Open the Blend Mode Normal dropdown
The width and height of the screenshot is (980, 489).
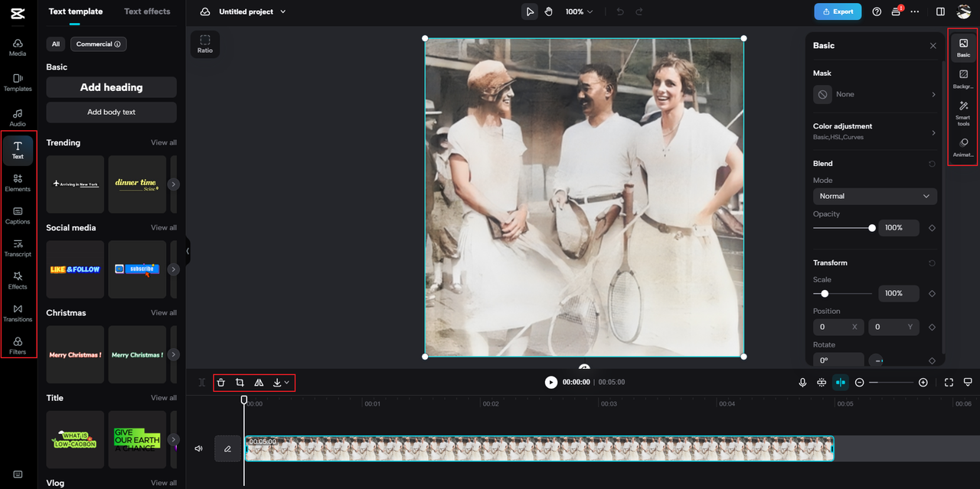(875, 196)
